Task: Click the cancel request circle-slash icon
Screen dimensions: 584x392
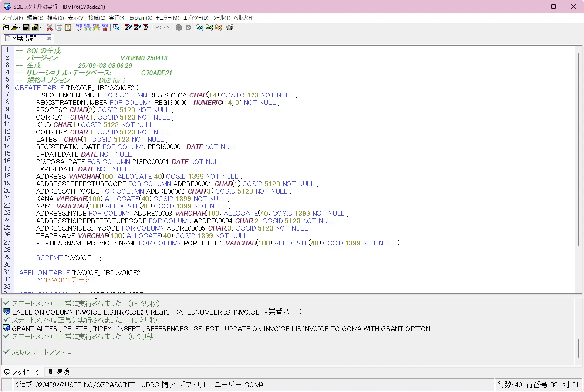Action: (x=188, y=27)
